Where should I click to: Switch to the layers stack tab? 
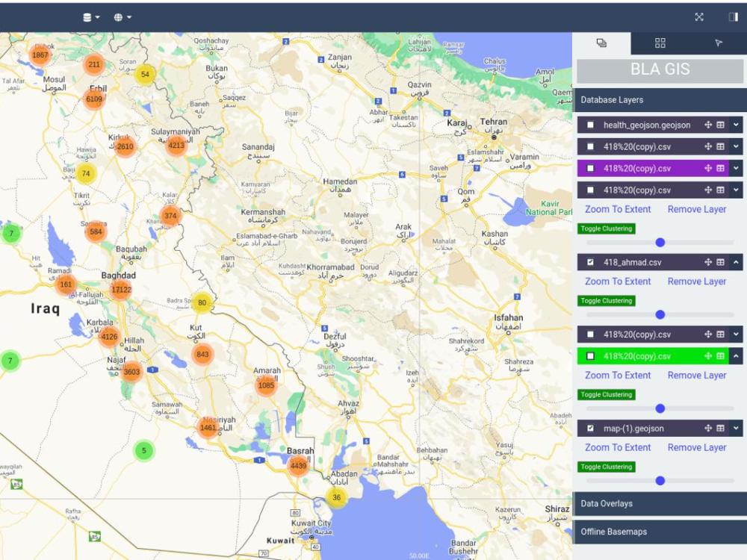coord(601,43)
